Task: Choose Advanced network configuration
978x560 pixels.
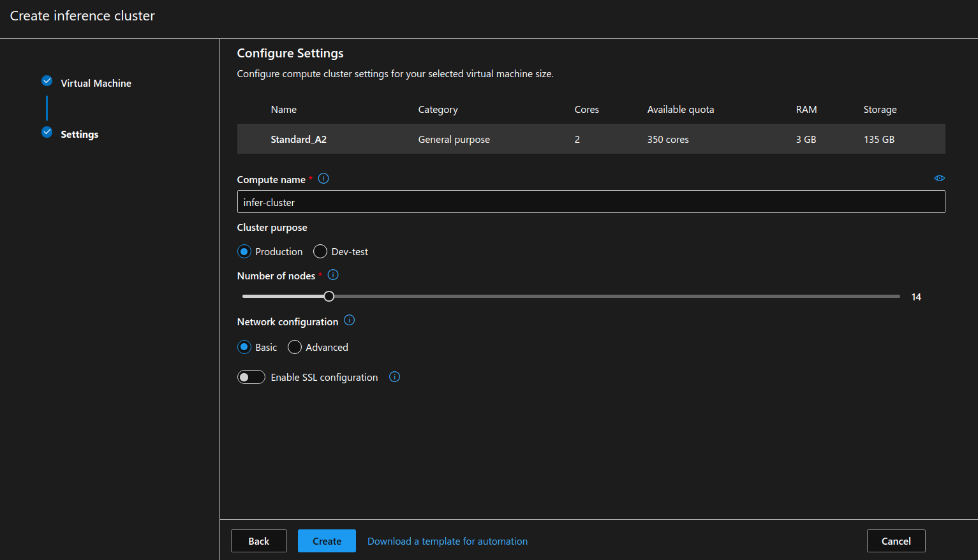Action: coord(294,347)
